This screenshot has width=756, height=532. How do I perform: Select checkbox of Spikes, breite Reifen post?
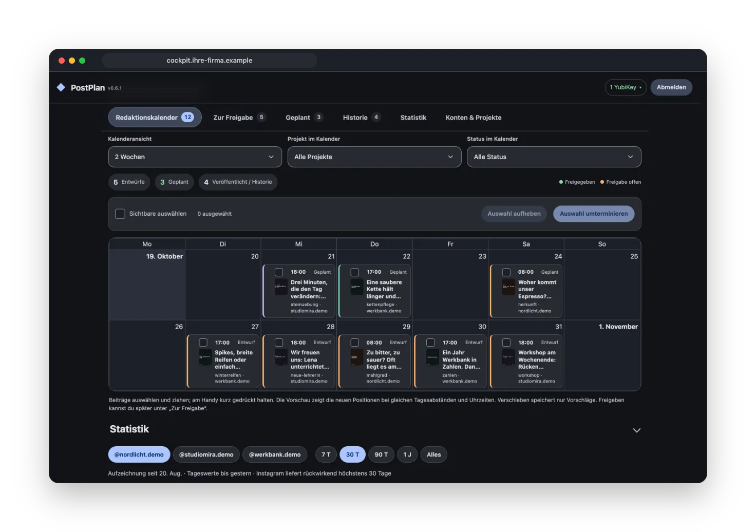[x=203, y=343]
